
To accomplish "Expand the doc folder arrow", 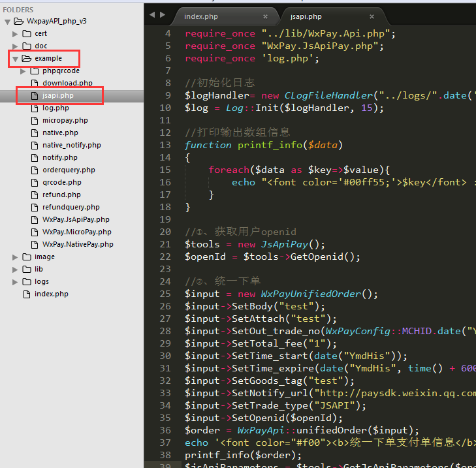I will [15, 46].
